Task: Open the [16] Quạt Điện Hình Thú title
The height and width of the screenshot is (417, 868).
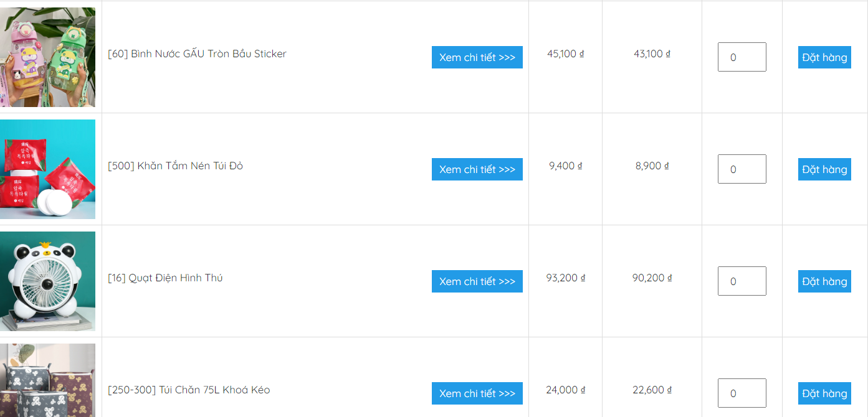Action: [165, 278]
